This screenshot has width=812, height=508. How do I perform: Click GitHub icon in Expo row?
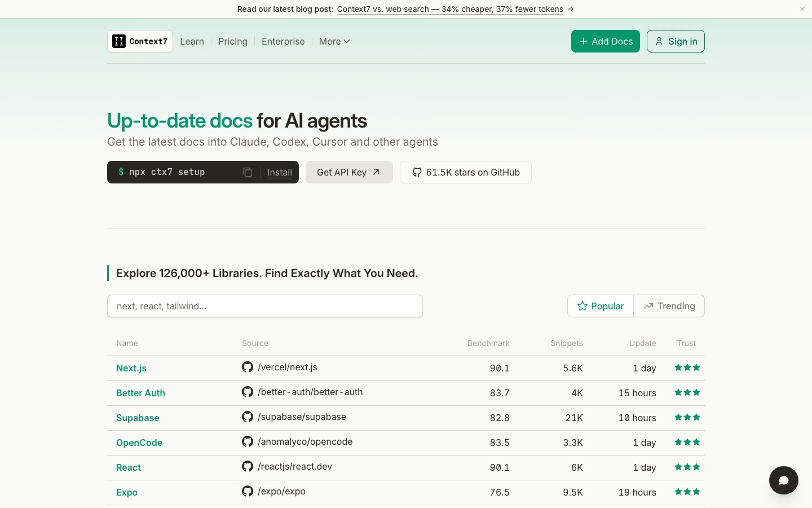coord(248,491)
